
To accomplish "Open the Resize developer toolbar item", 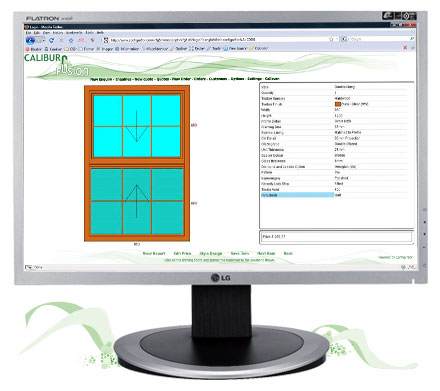I will coord(197,49).
